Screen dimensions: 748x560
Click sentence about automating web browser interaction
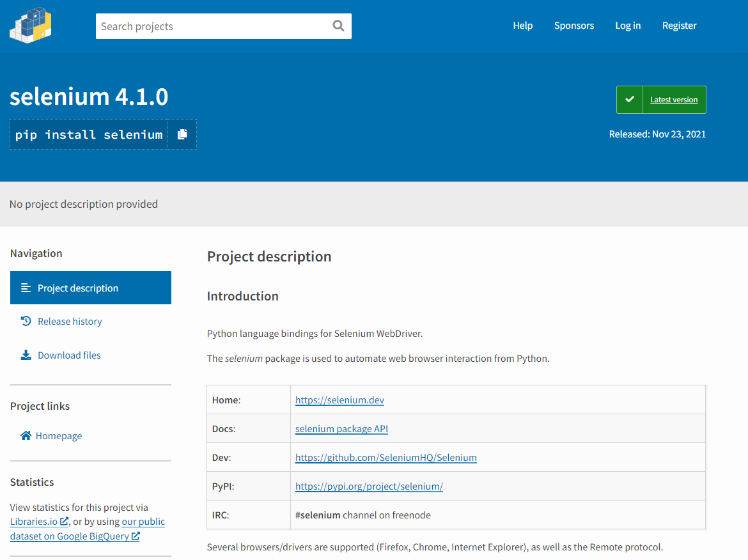(x=378, y=358)
